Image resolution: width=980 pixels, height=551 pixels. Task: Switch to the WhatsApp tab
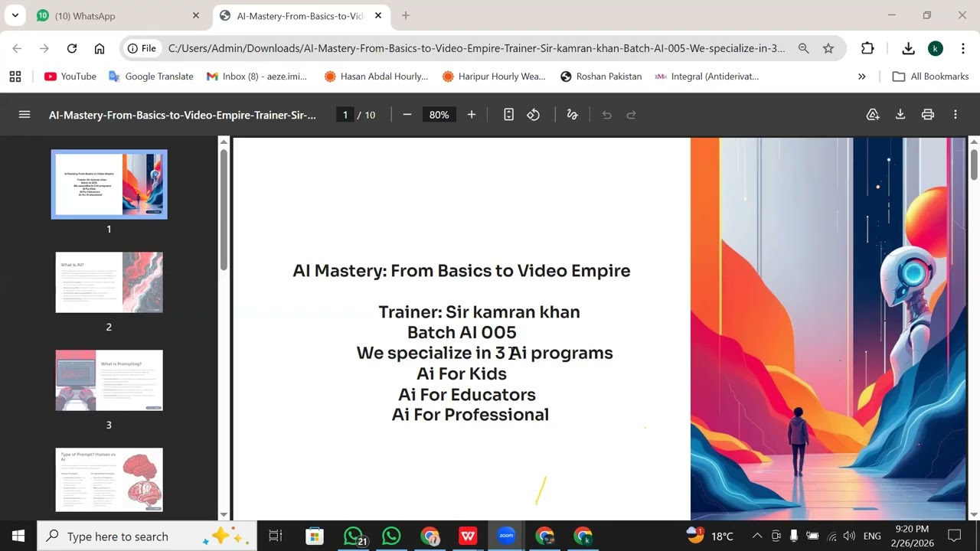pyautogui.click(x=117, y=15)
